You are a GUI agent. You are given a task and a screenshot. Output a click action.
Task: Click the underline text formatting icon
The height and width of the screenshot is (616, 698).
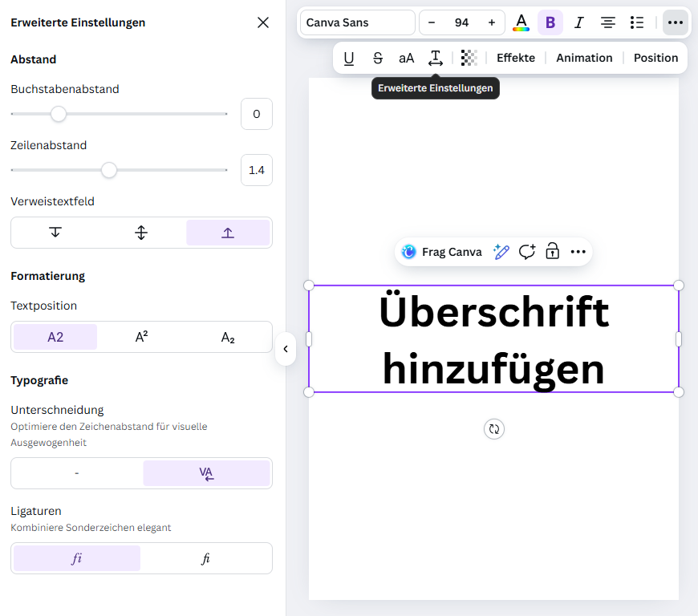pyautogui.click(x=349, y=58)
